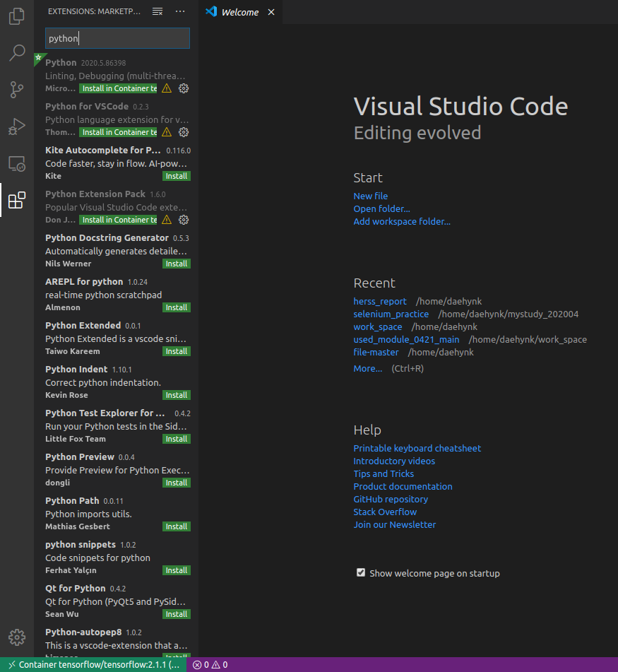Open recent work_space folder
Image resolution: width=618 pixels, height=672 pixels.
(378, 326)
